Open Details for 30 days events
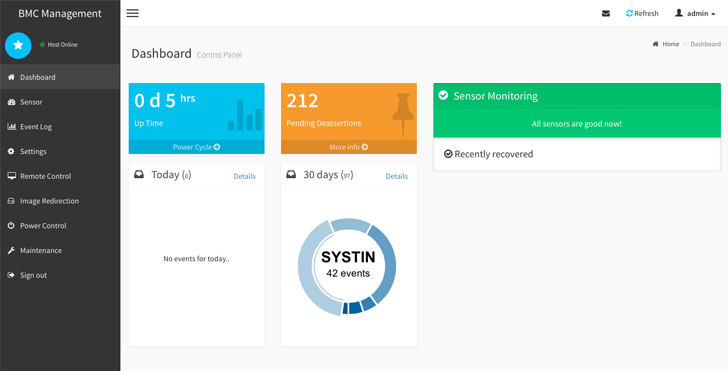This screenshot has height=371, width=728. pyautogui.click(x=396, y=176)
